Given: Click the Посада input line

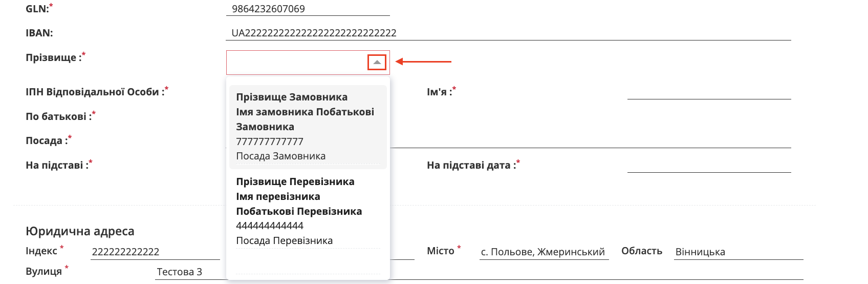Looking at the screenshot, I should (x=589, y=141).
